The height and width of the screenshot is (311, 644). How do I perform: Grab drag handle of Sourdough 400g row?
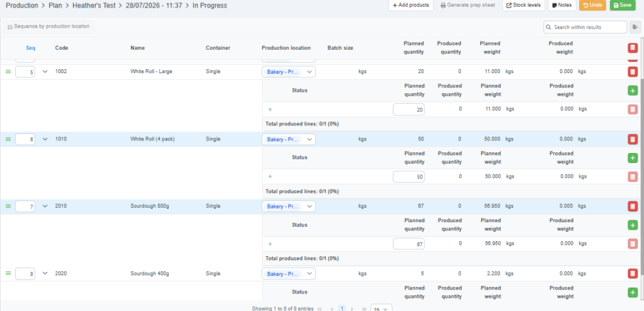click(8, 273)
